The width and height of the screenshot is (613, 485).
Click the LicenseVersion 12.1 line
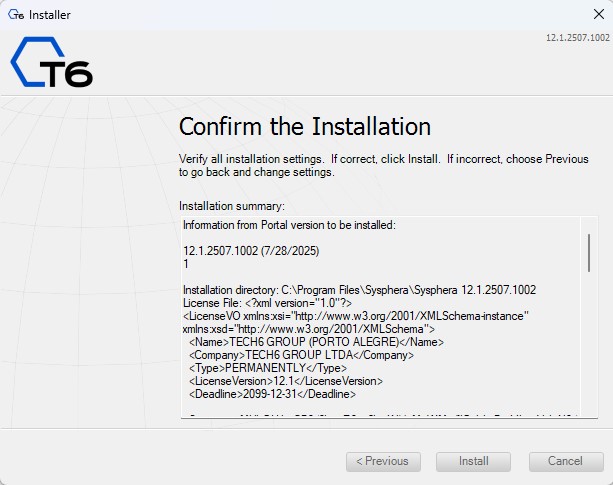pos(285,381)
